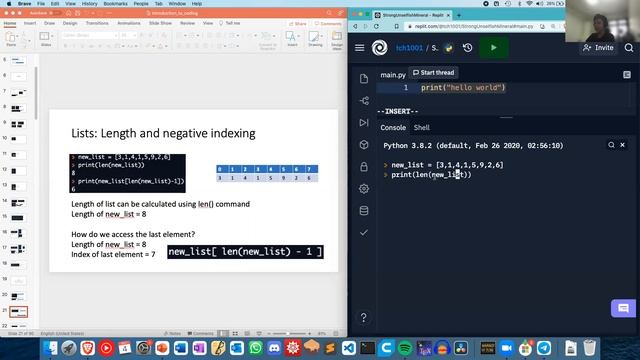Open the Secrets lock icon in Replit sidebar
Screen dimensions: 640x360
pos(364,167)
